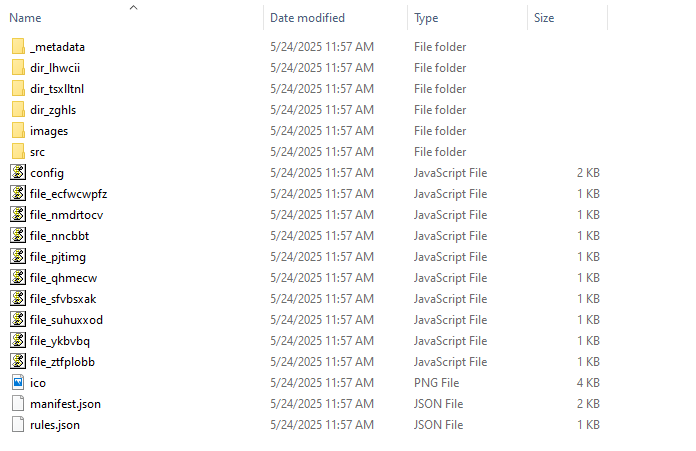Sort by the Date modified column
Image resolution: width=696 pixels, height=451 pixels.
click(x=307, y=18)
